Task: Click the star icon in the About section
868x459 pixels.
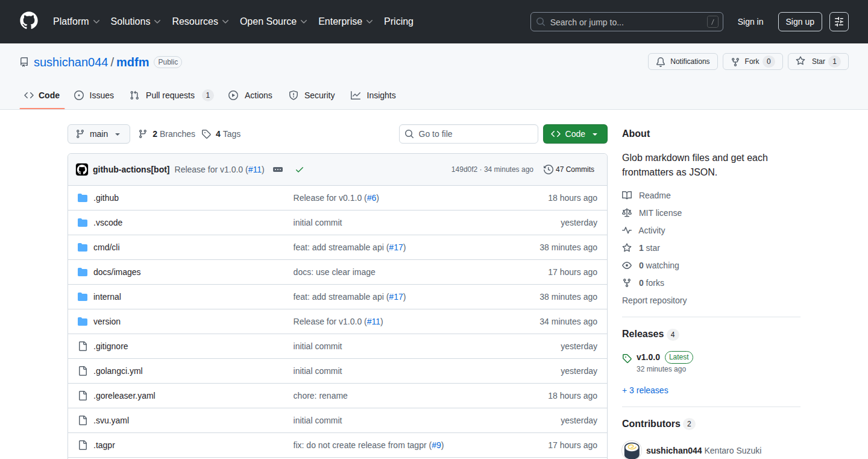Action: [x=627, y=248]
